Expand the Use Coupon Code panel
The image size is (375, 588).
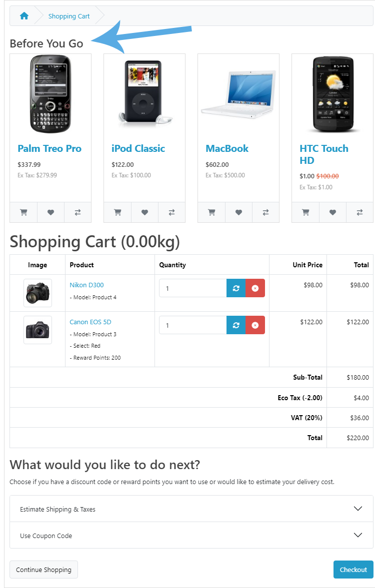190,536
